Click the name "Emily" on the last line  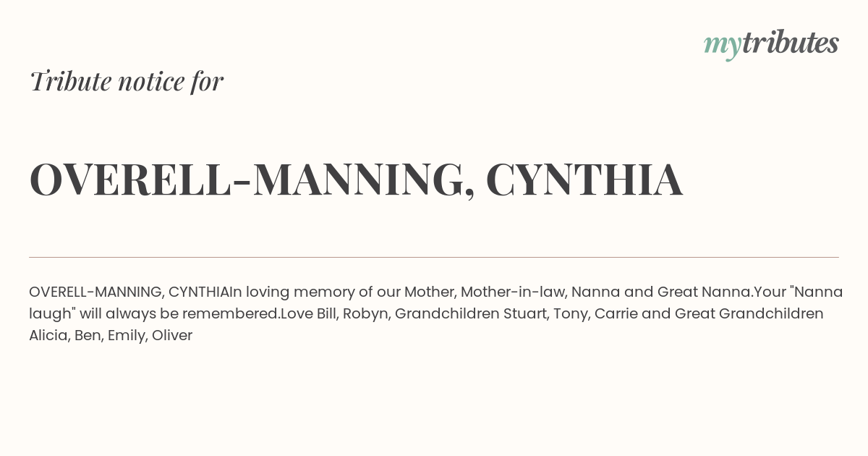pyautogui.click(x=127, y=336)
